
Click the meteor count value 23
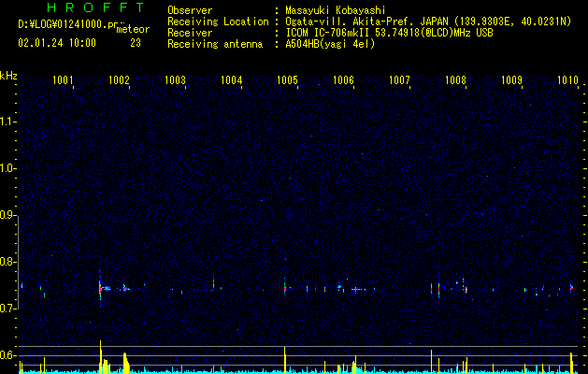pos(136,43)
